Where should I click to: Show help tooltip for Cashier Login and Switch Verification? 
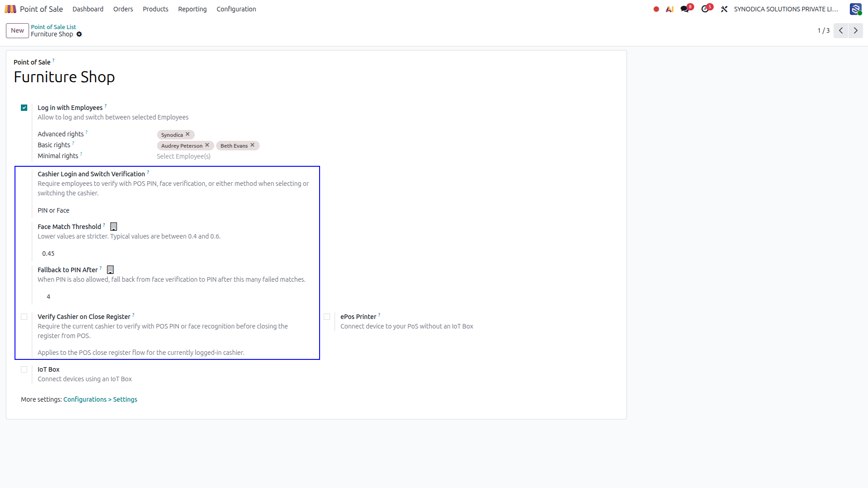[x=148, y=172]
